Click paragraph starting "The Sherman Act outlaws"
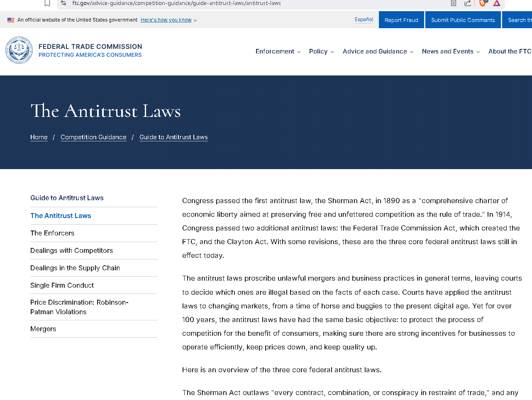The width and height of the screenshot is (532, 400). coord(350,393)
